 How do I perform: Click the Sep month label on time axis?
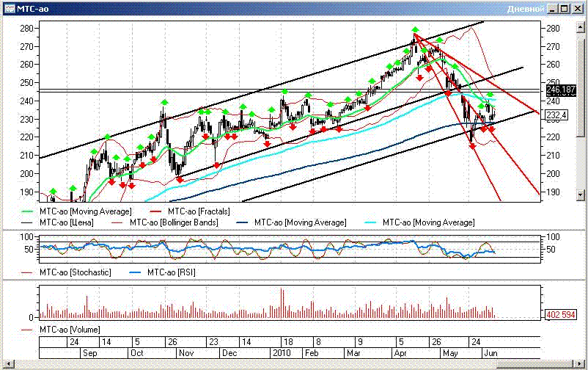(x=90, y=353)
